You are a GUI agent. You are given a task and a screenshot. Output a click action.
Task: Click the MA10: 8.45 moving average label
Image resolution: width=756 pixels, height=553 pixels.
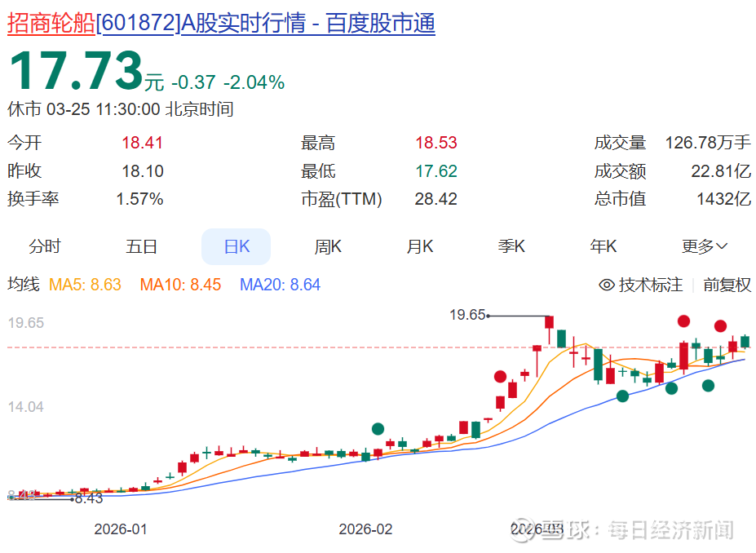click(x=180, y=285)
